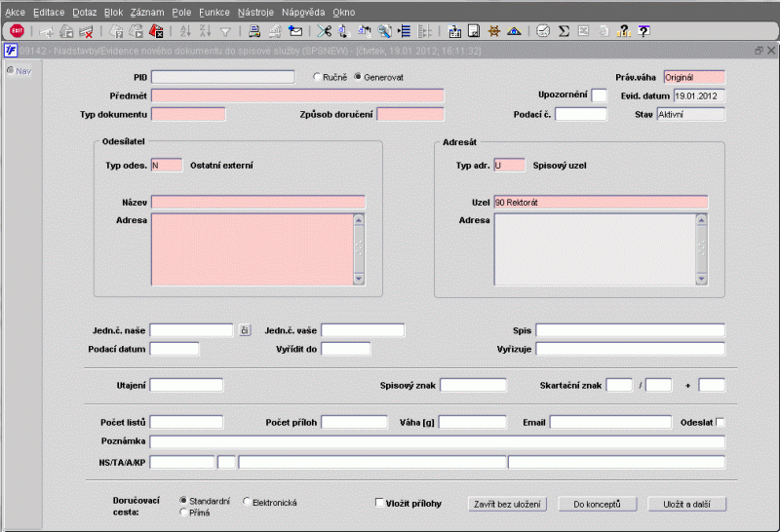The height and width of the screenshot is (532, 780).
Task: Click the document sheet icon beside ship's wheel
Action: (474, 31)
